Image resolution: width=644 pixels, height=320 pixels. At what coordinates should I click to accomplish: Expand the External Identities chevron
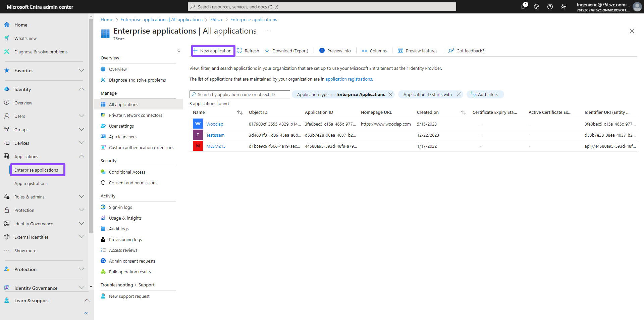click(82, 237)
